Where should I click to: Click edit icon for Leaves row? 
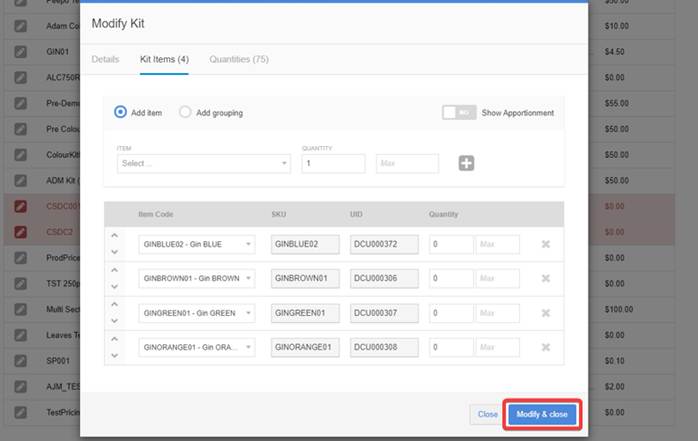[20, 335]
